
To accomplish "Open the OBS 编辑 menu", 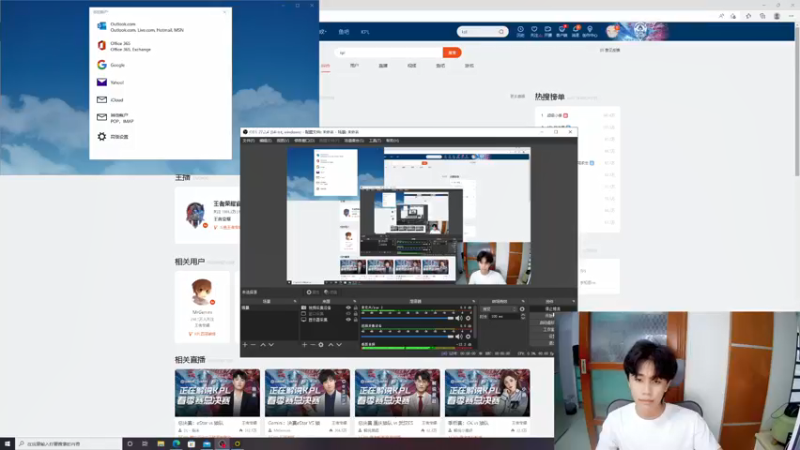I will pos(265,140).
